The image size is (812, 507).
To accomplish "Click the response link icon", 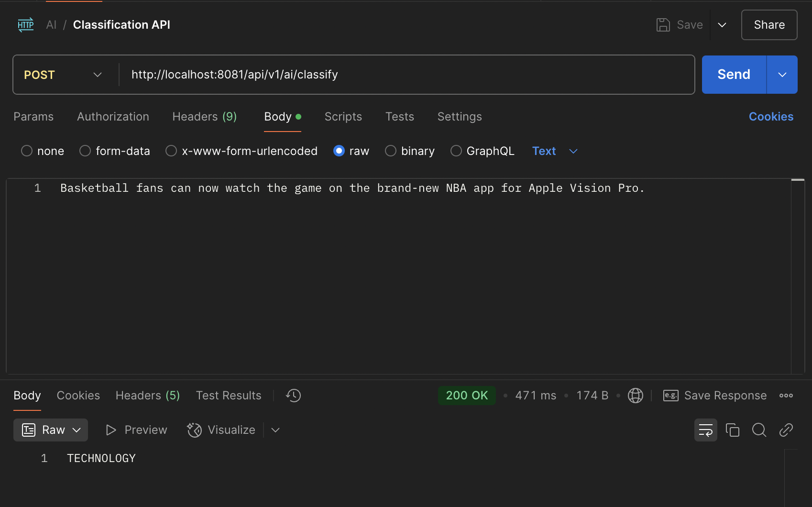I will click(786, 430).
